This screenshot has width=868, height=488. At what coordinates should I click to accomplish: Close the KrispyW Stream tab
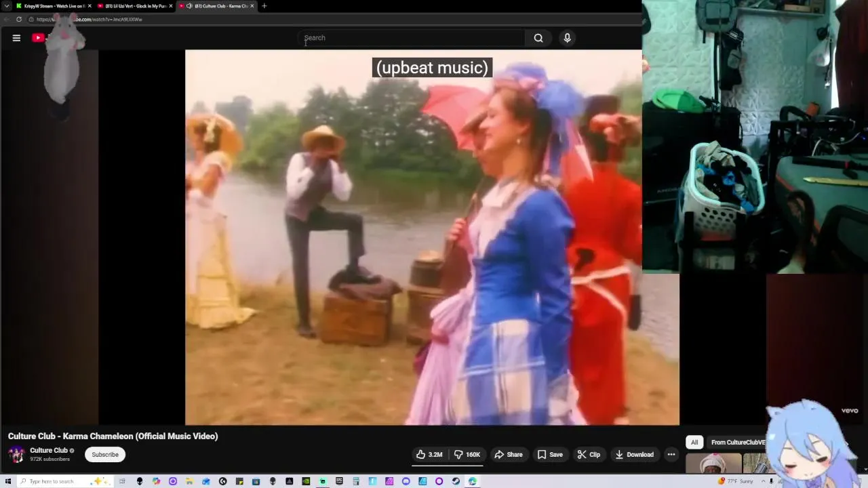pyautogui.click(x=89, y=6)
